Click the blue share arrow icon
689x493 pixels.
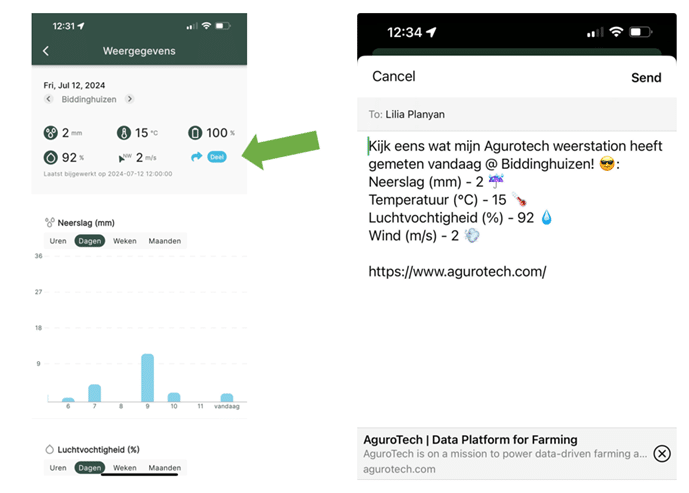(x=196, y=157)
